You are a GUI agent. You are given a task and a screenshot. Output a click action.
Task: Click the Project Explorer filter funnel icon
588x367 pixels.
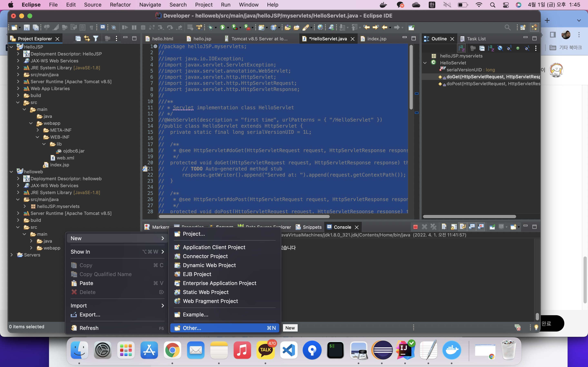[x=96, y=39]
